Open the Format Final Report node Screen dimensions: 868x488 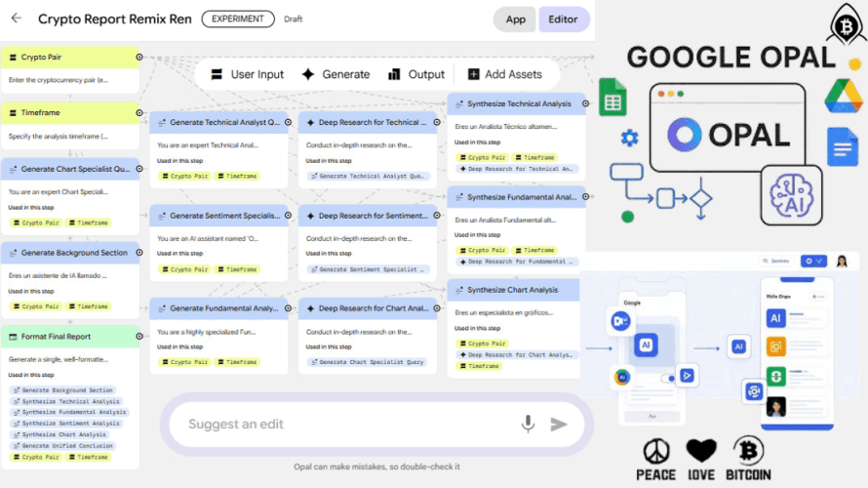click(x=70, y=336)
